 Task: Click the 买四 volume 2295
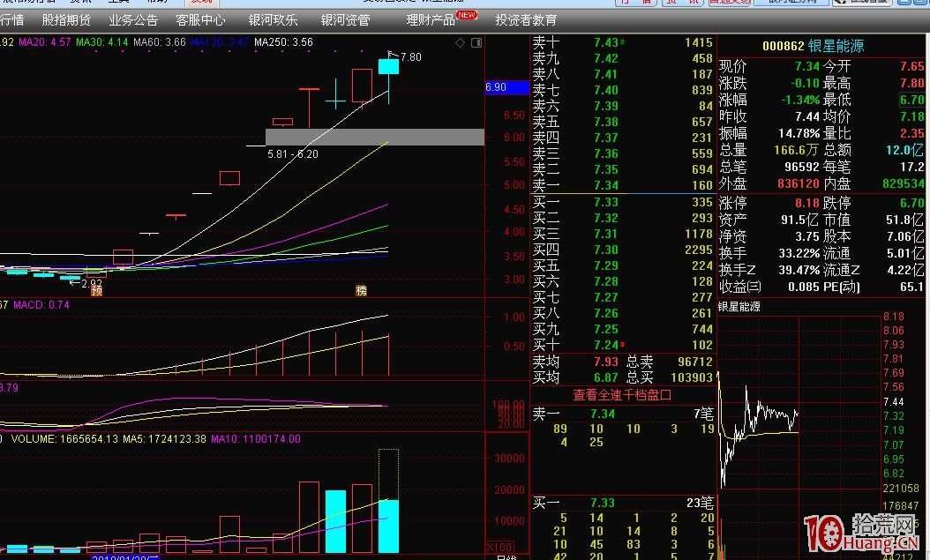(699, 250)
